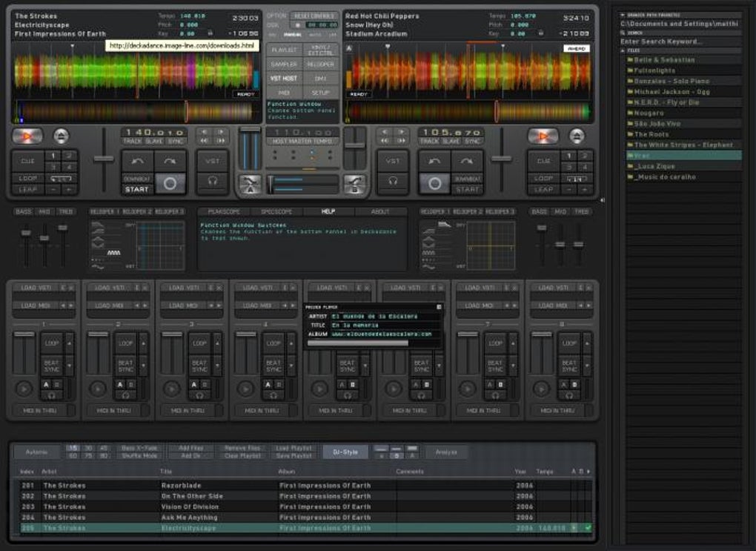Click right deck headphone monitor icon
756x551 pixels.
click(393, 180)
